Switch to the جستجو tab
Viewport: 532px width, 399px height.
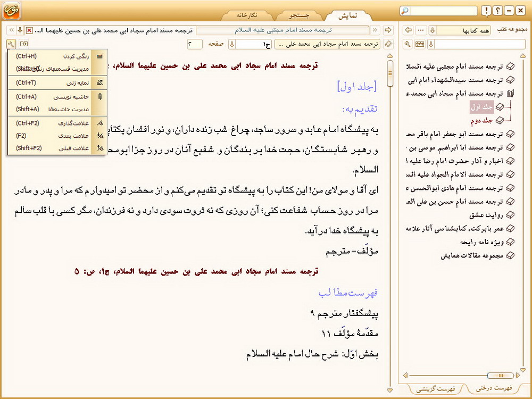(x=299, y=15)
